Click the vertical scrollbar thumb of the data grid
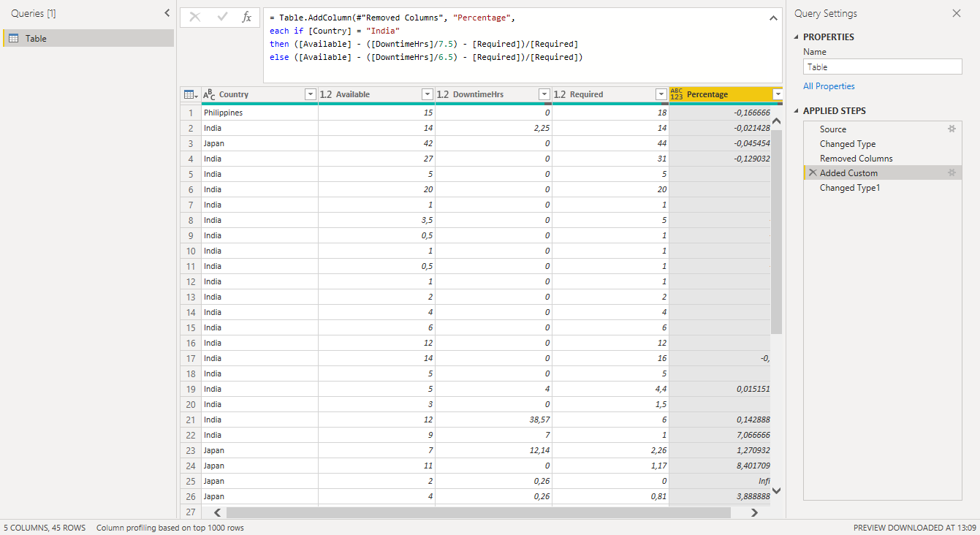The image size is (980, 535). (776, 232)
